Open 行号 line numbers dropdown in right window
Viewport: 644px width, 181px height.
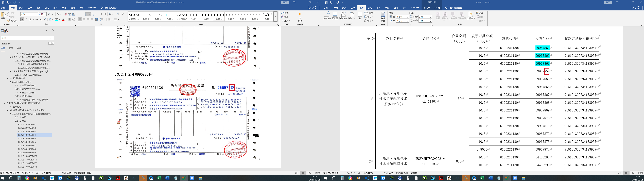pos(369,17)
